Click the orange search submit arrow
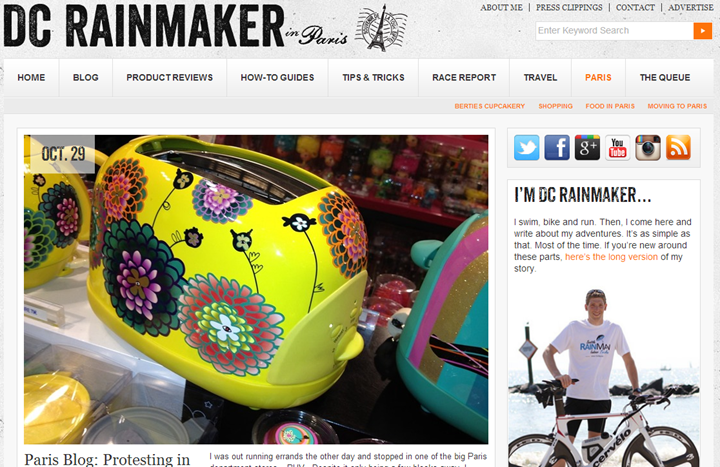The height and width of the screenshot is (467, 720). pos(703,31)
